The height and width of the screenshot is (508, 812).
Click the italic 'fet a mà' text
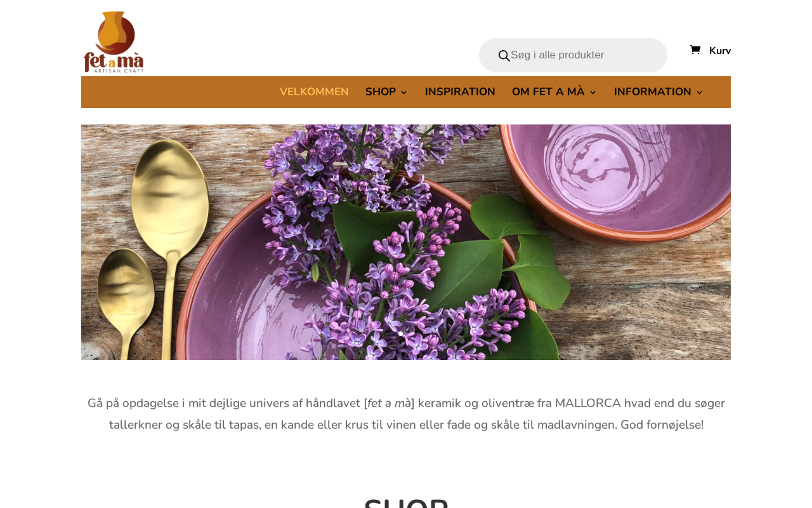(x=389, y=403)
